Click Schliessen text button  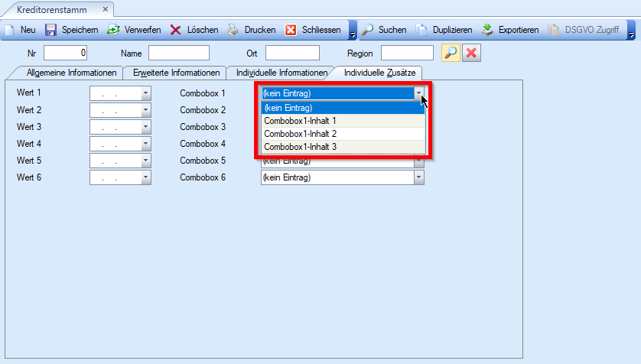321,30
